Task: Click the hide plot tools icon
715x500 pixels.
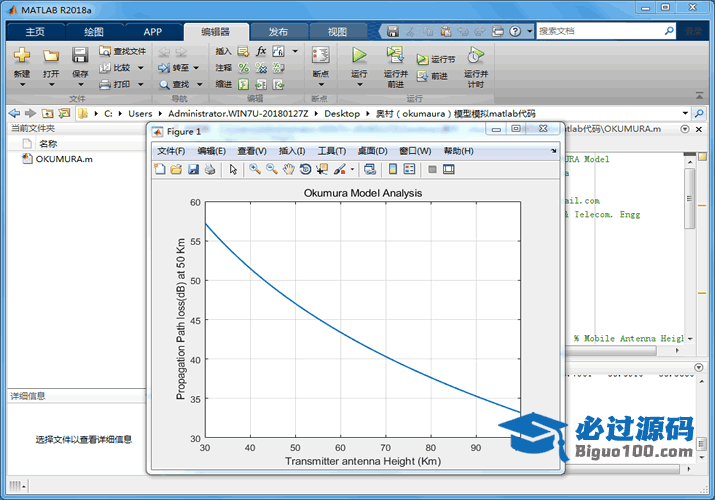Action: tap(432, 170)
